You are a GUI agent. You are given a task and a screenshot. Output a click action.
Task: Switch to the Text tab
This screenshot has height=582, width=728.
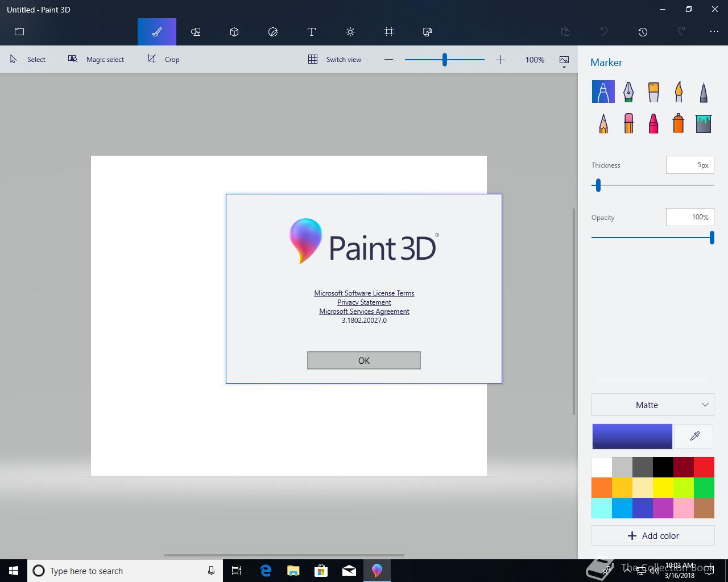(x=312, y=32)
